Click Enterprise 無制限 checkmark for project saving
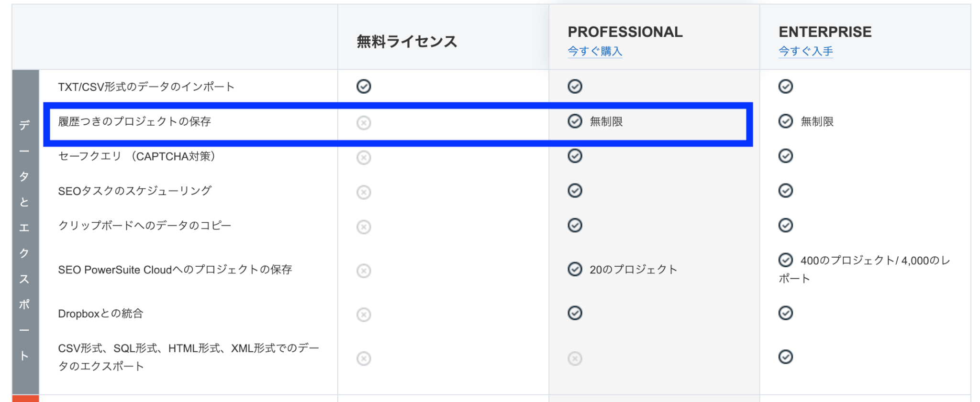980x402 pixels. click(x=786, y=121)
